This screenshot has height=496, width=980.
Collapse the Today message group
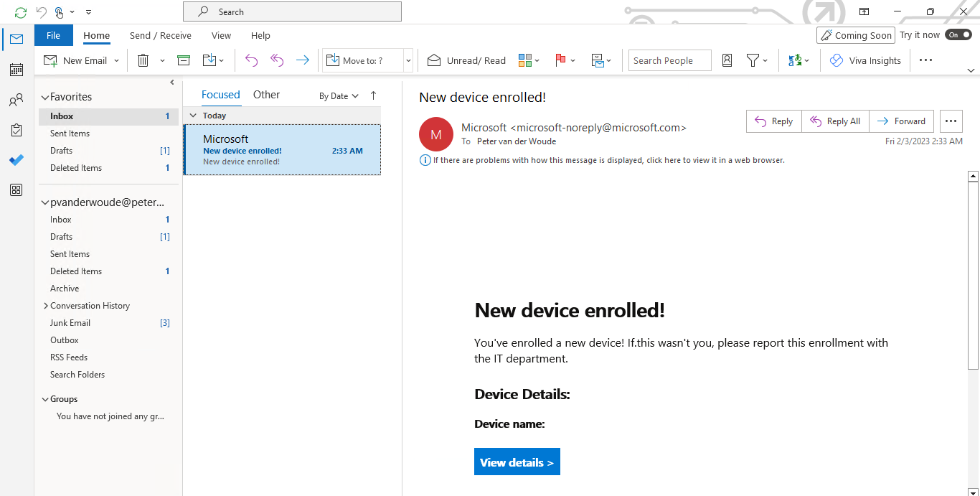[x=192, y=115]
